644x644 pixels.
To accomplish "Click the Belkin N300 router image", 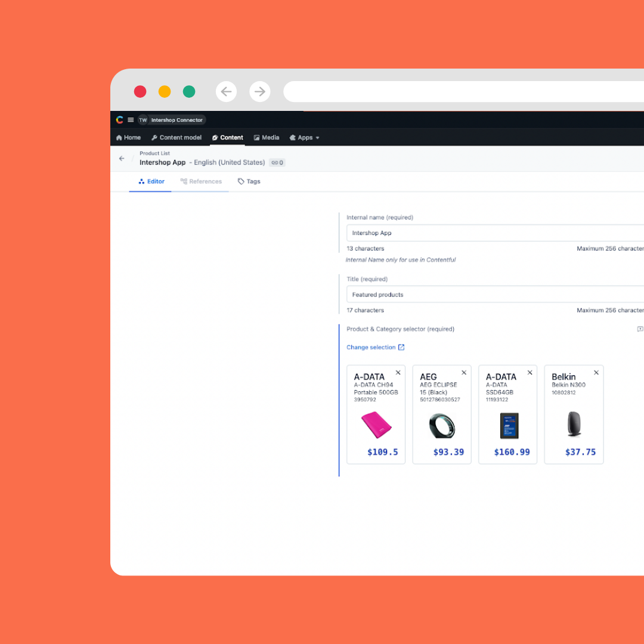I will (x=574, y=425).
